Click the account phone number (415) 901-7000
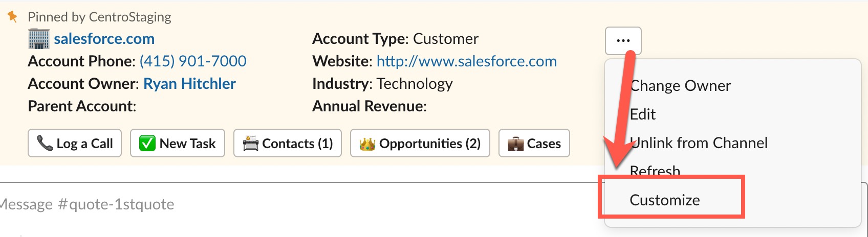 pos(193,61)
